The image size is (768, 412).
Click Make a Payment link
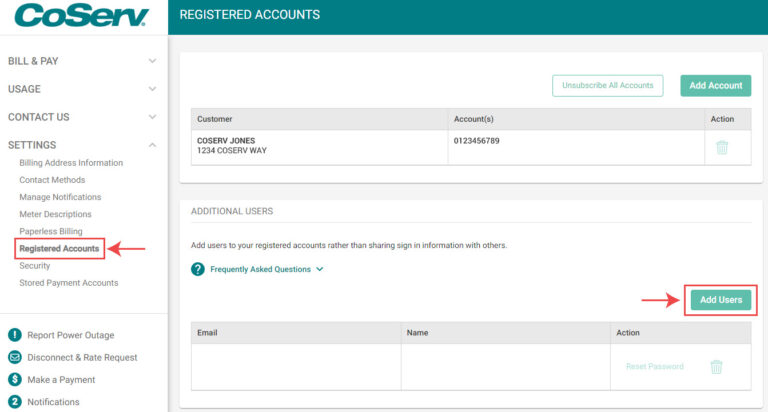61,380
